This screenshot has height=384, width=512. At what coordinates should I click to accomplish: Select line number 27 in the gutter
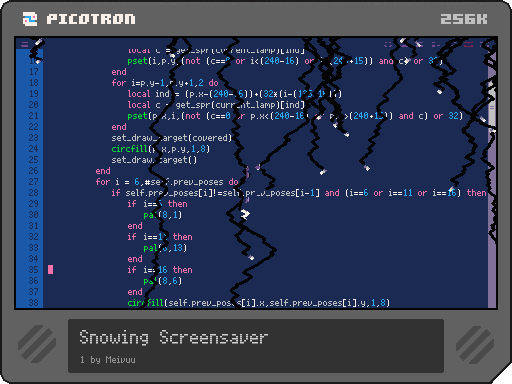[x=33, y=182]
